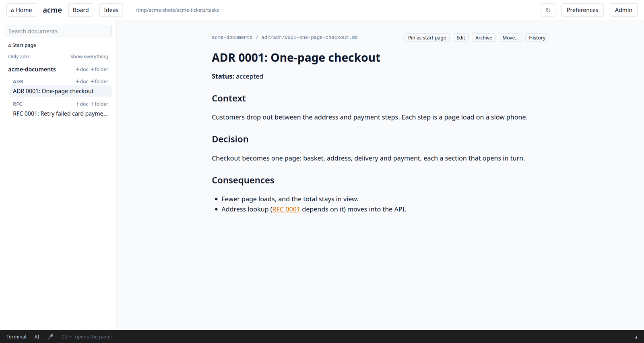Add a folder to acme-documents

(99, 69)
